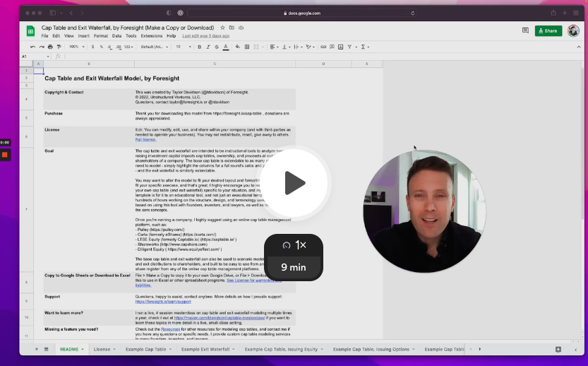Open the View menu
This screenshot has height=366, width=588.
69,36
